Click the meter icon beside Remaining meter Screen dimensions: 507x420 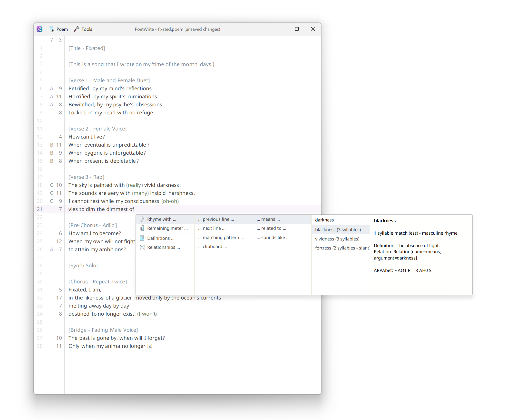(x=142, y=228)
